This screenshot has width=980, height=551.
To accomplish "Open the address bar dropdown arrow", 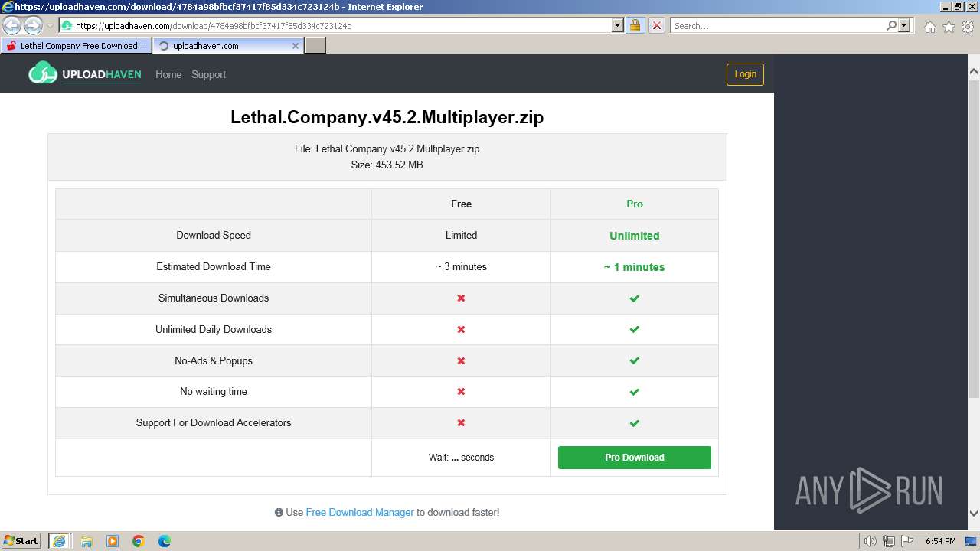I will pyautogui.click(x=618, y=25).
